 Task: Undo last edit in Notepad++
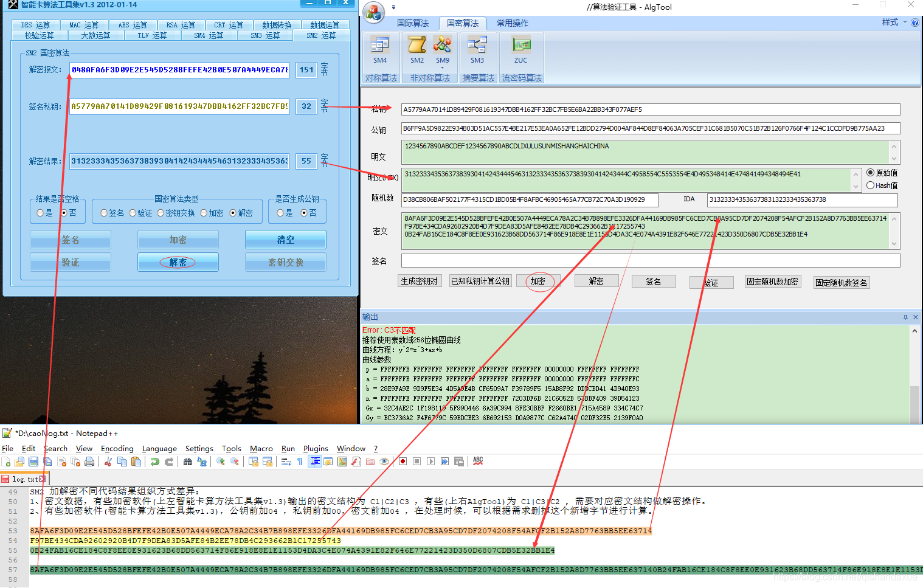coord(155,462)
